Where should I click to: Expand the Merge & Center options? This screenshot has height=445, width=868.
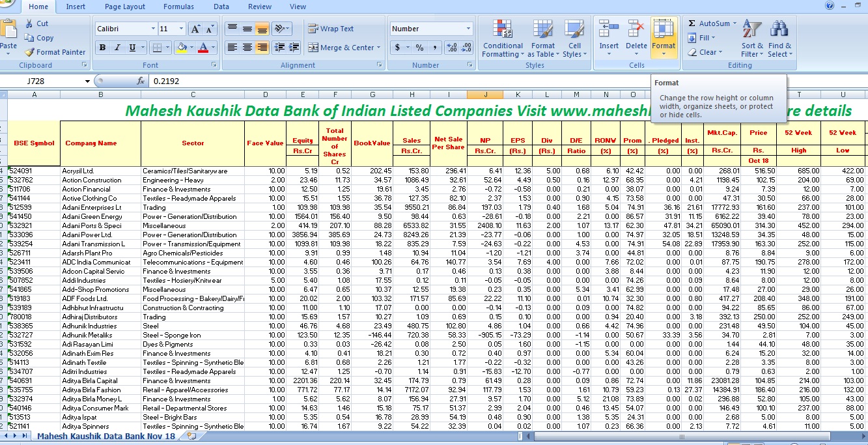click(380, 47)
